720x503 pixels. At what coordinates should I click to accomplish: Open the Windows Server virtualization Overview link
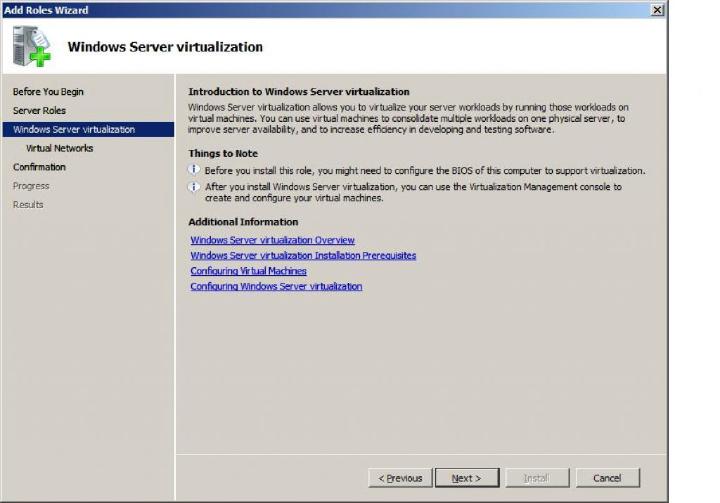(273, 240)
